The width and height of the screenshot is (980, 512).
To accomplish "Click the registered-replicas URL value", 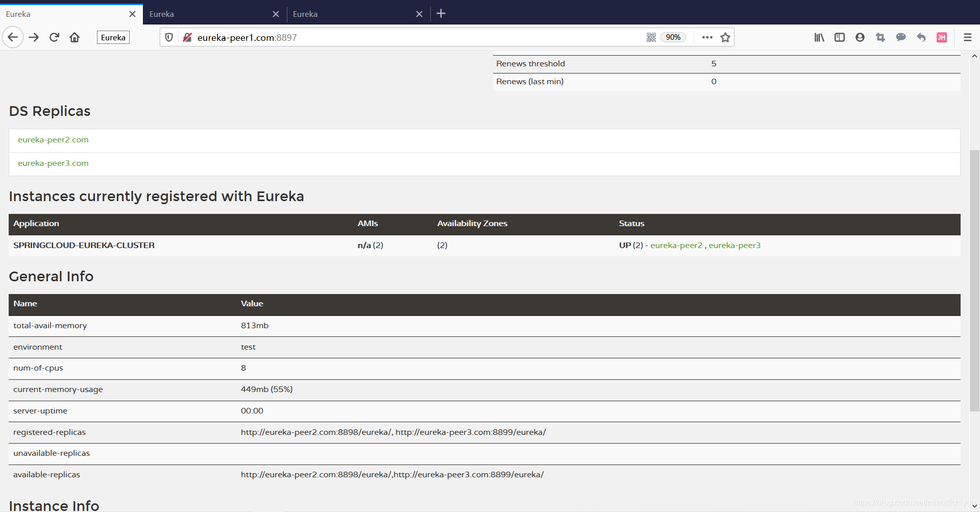I will 393,432.
